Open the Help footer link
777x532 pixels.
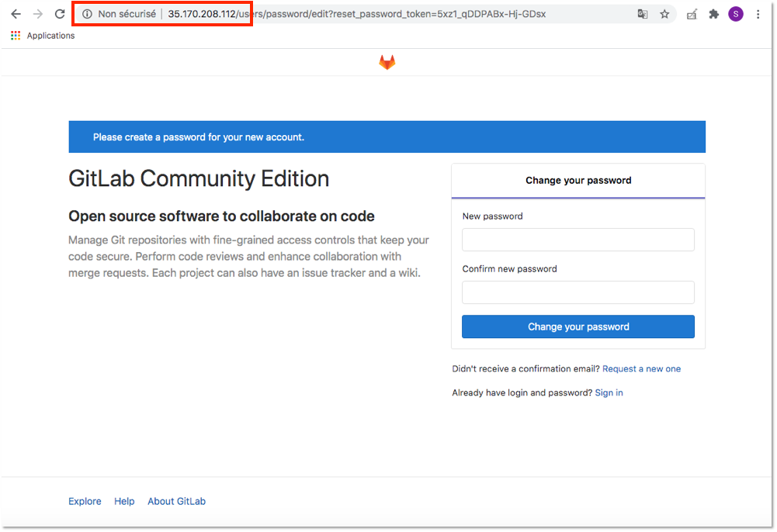124,501
